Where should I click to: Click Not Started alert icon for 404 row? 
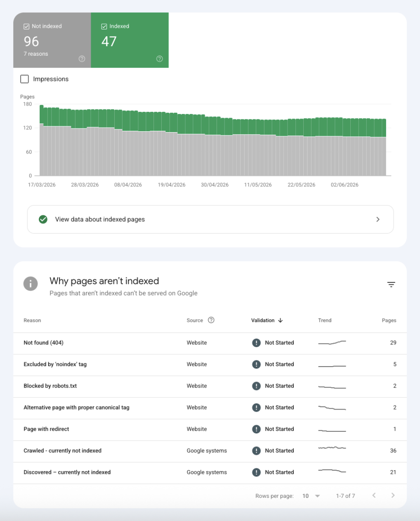tap(256, 343)
